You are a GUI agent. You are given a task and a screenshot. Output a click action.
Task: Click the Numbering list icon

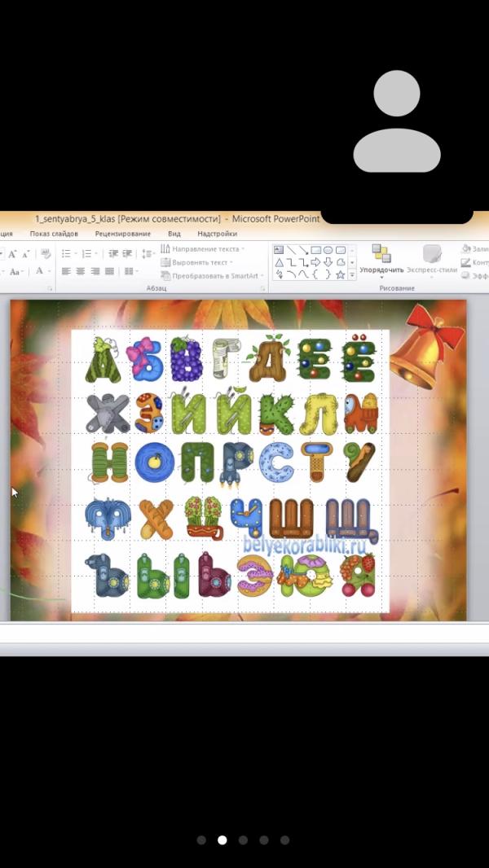[86, 253]
